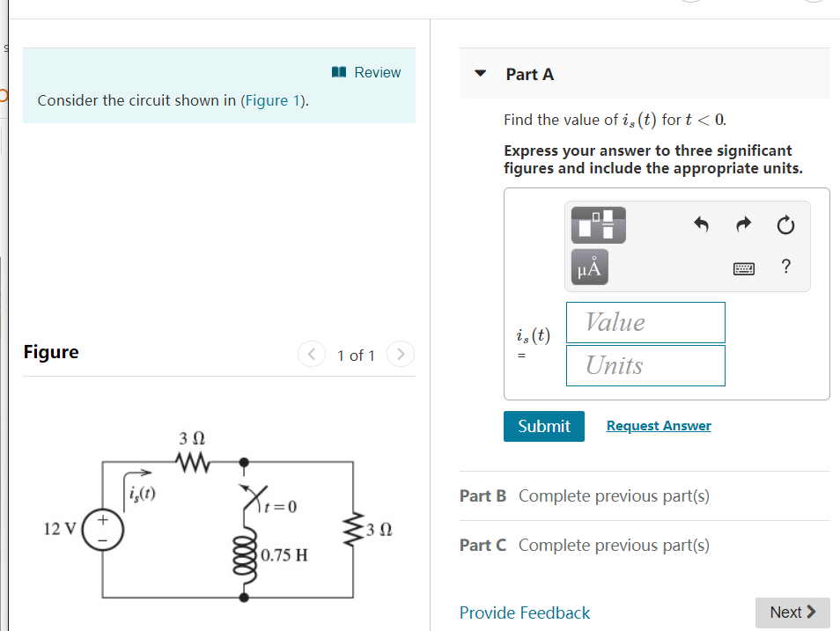Click the undo arrow in the answer toolbar

(701, 225)
